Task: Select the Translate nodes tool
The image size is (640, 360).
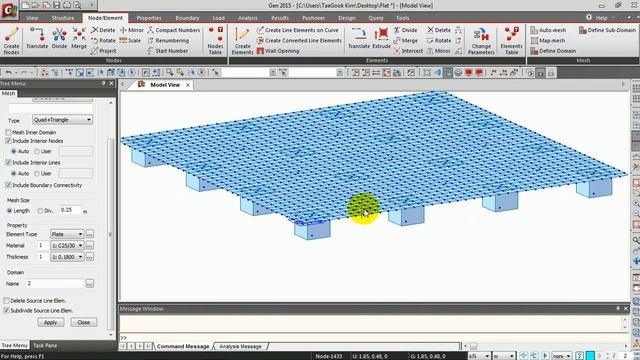Action: (x=37, y=38)
